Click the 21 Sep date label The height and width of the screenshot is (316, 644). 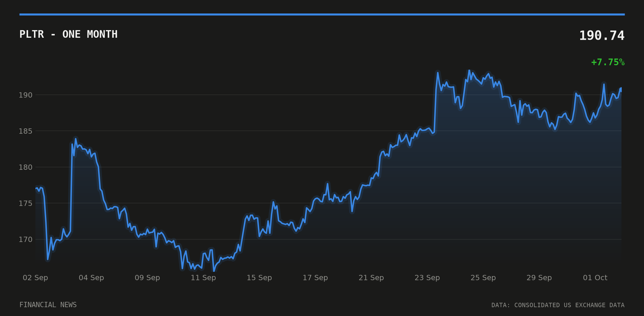coord(371,278)
